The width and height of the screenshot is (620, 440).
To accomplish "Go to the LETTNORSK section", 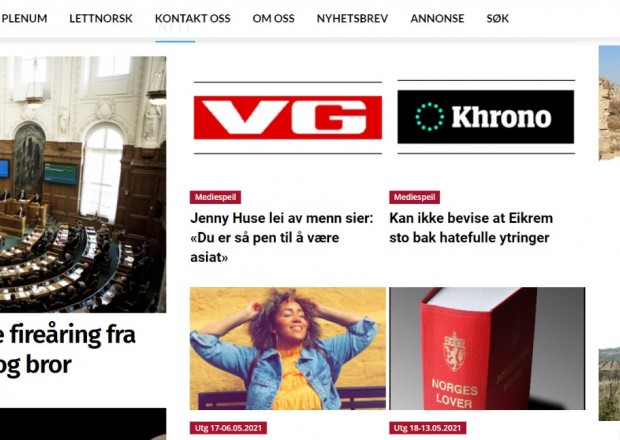I will click(101, 19).
